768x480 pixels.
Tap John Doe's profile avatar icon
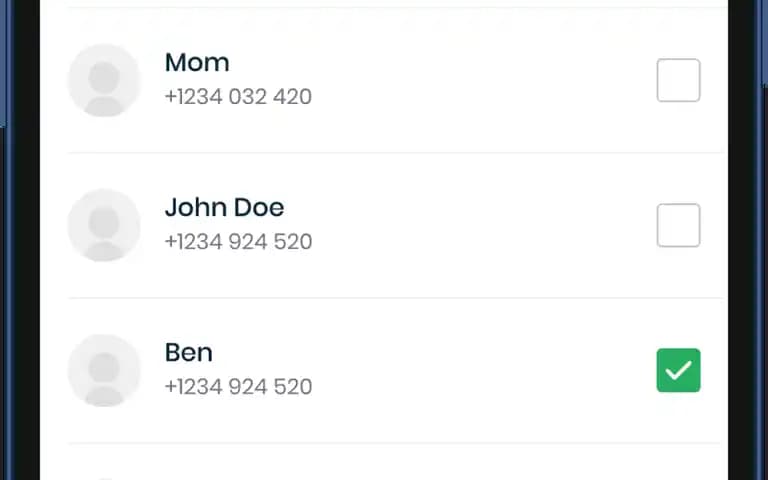(x=104, y=225)
